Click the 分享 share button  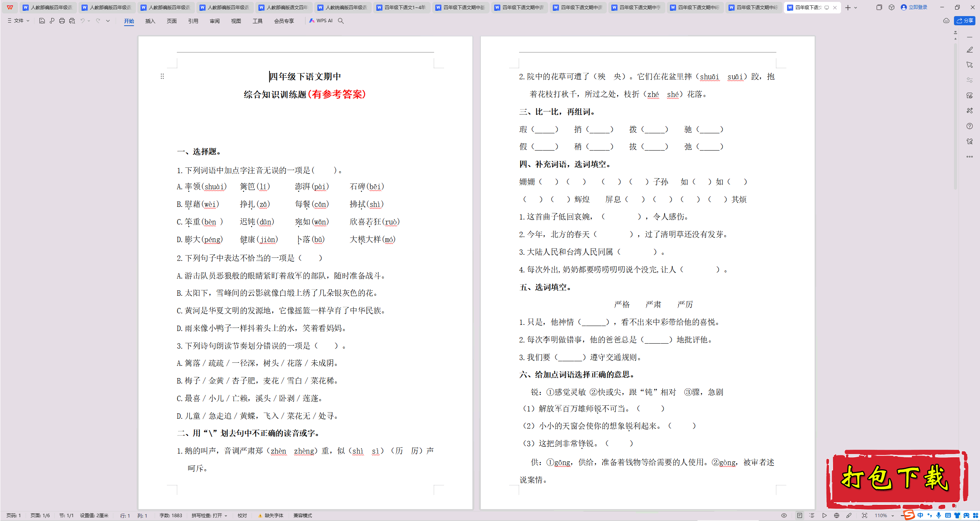coord(965,21)
